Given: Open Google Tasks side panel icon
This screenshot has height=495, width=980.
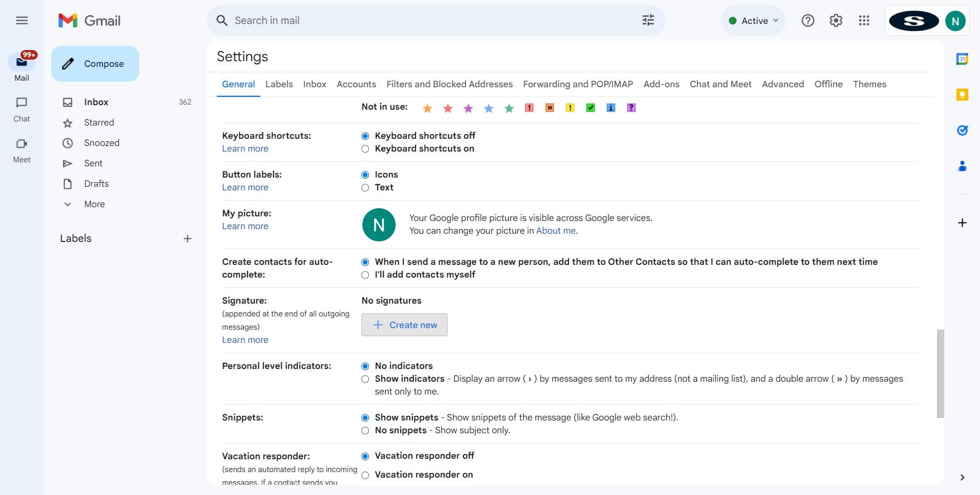Looking at the screenshot, I should tap(962, 131).
